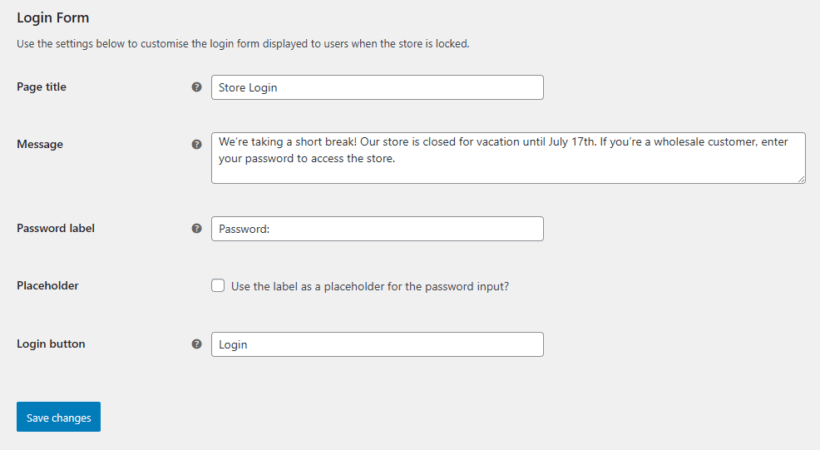
Task: Click the help icon next to Message
Action: pyautogui.click(x=196, y=144)
